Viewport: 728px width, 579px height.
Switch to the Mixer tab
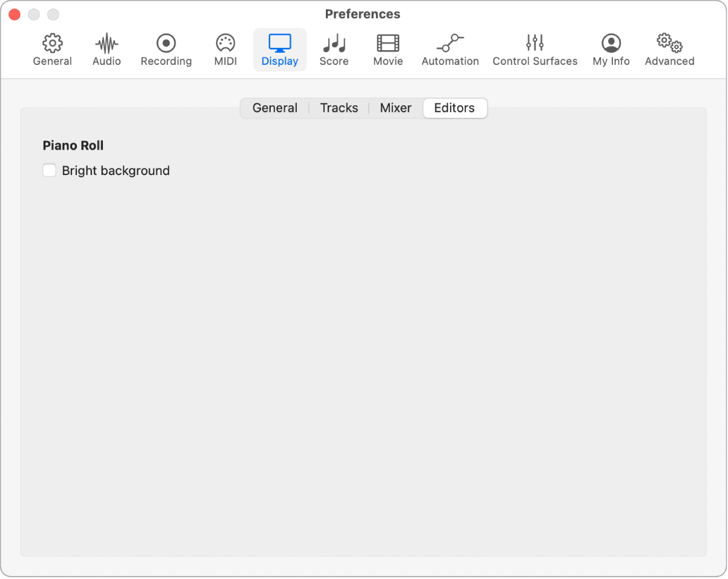[396, 108]
